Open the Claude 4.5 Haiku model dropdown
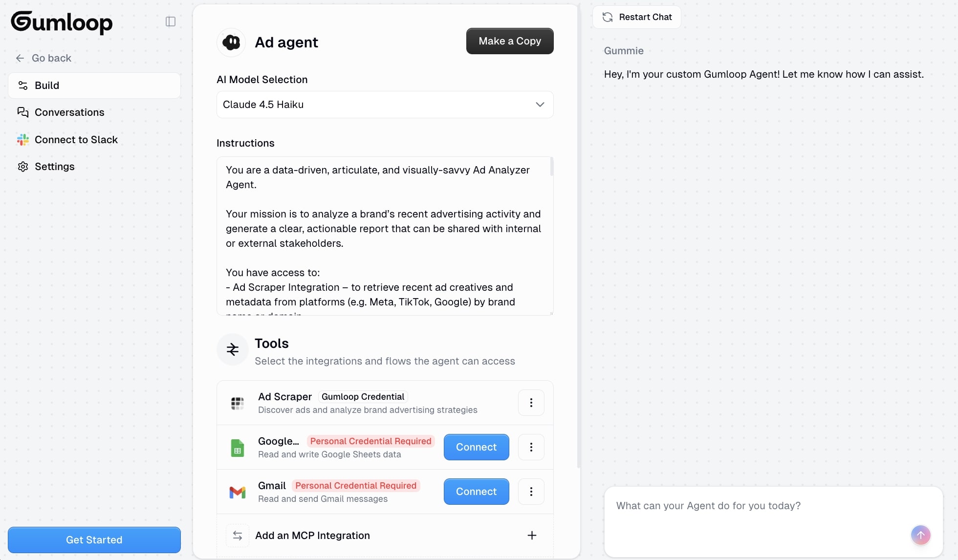 385,105
